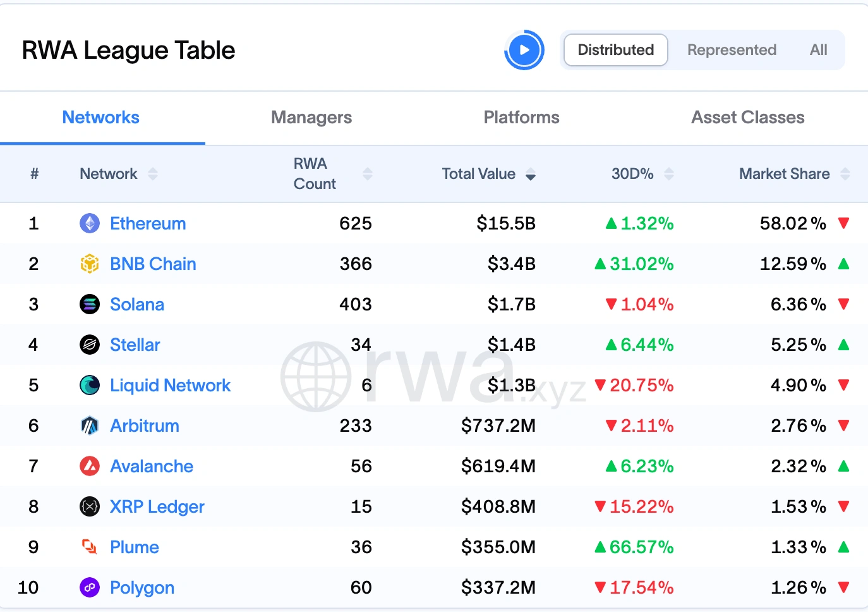Click the Stellar logo icon

click(90, 345)
